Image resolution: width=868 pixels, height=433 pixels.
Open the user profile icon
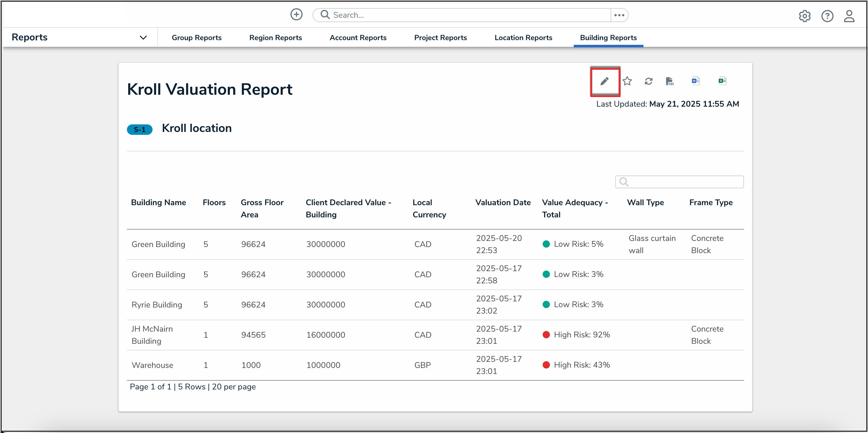point(849,16)
